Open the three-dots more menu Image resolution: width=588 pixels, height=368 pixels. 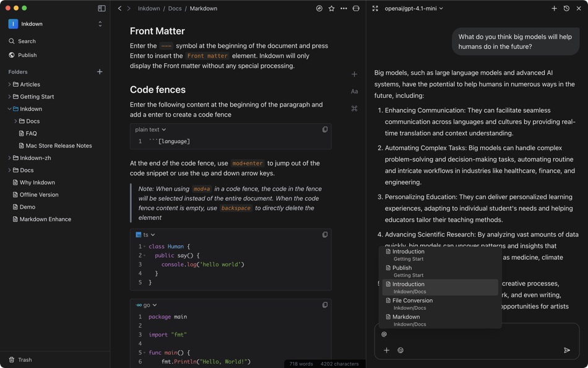[344, 8]
